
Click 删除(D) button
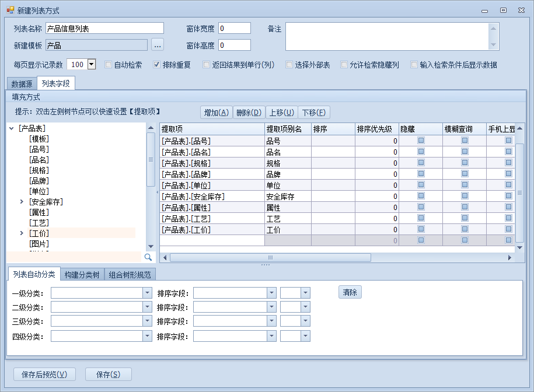[249, 112]
